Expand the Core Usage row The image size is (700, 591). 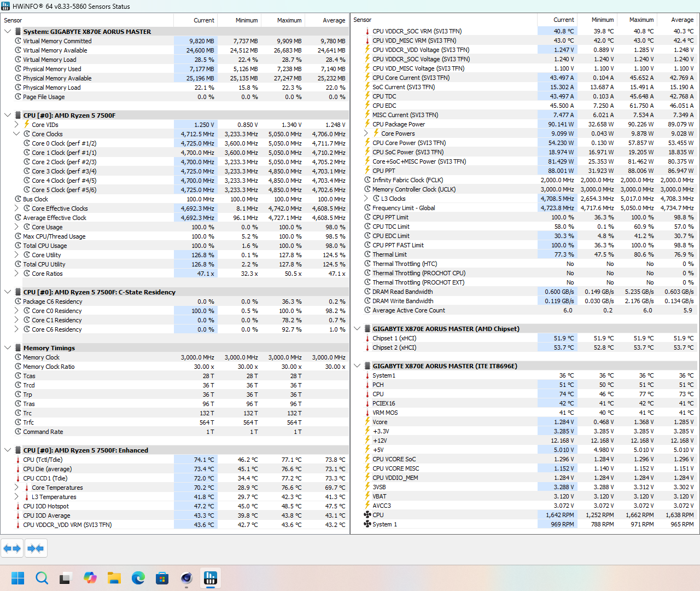(x=16, y=227)
